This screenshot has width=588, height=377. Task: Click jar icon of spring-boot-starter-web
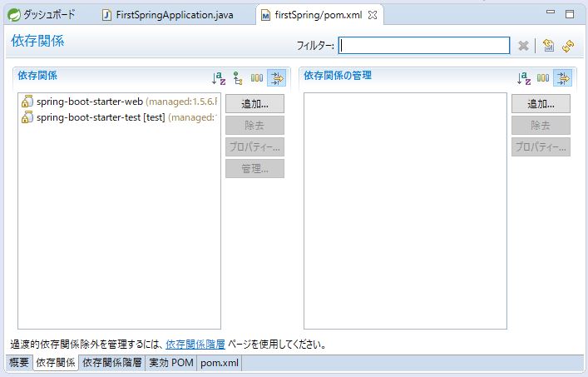coord(27,102)
